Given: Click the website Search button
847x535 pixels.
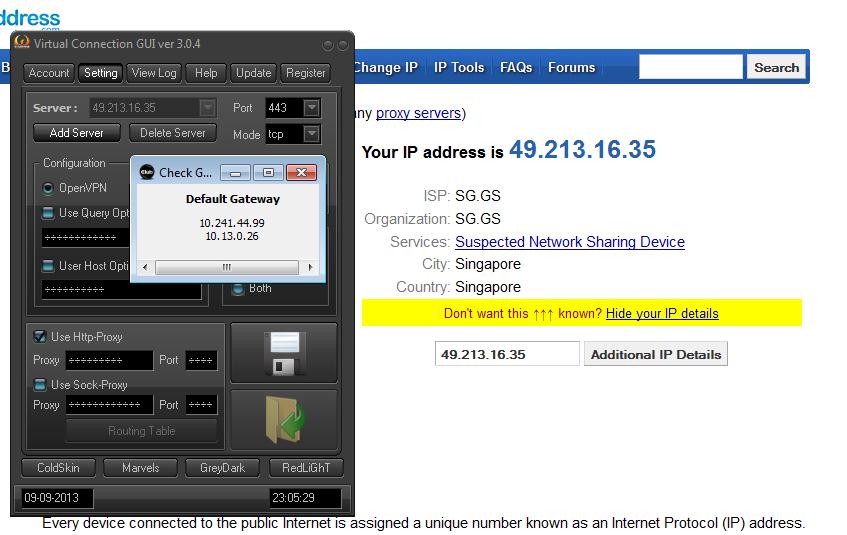Looking at the screenshot, I should point(776,68).
